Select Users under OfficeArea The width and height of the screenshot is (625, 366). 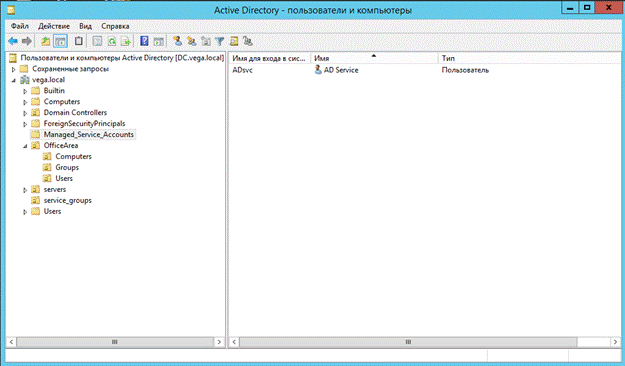(x=64, y=178)
